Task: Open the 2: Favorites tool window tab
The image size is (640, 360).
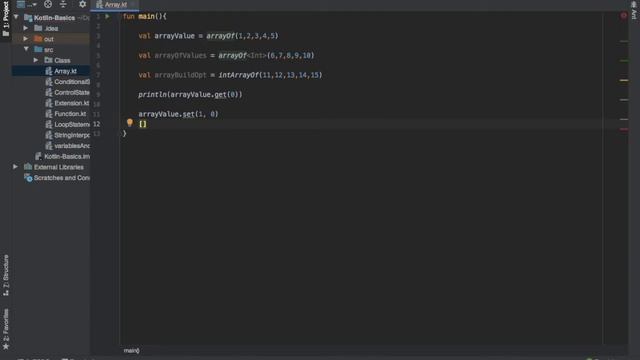Action: click(x=6, y=329)
